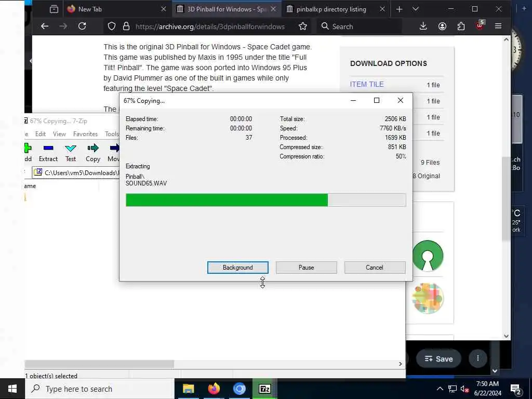Open Firefox downloads panel
Screen dimensions: 532x399
(423, 26)
